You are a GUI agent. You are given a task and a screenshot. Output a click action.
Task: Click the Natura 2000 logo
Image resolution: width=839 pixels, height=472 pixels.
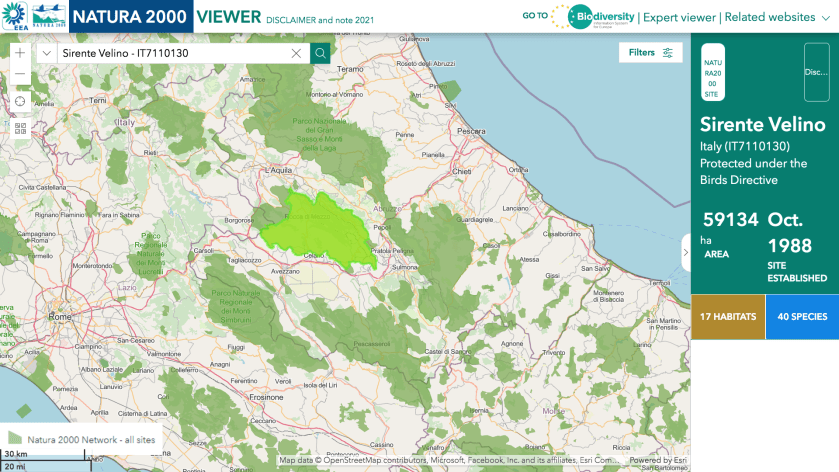coord(49,16)
